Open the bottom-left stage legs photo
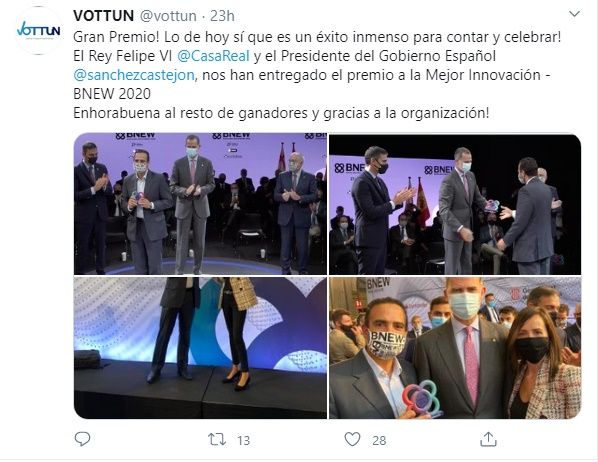This screenshot has width=598, height=462. pos(200,348)
